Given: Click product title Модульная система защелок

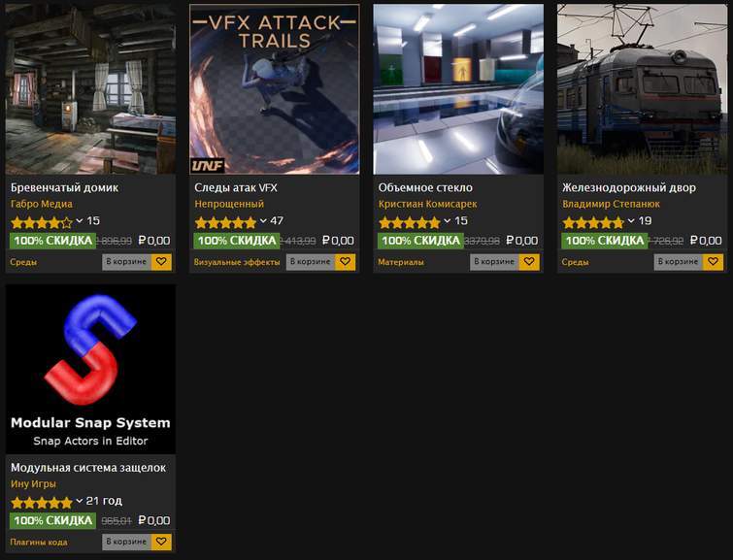Looking at the screenshot, I should [88, 467].
